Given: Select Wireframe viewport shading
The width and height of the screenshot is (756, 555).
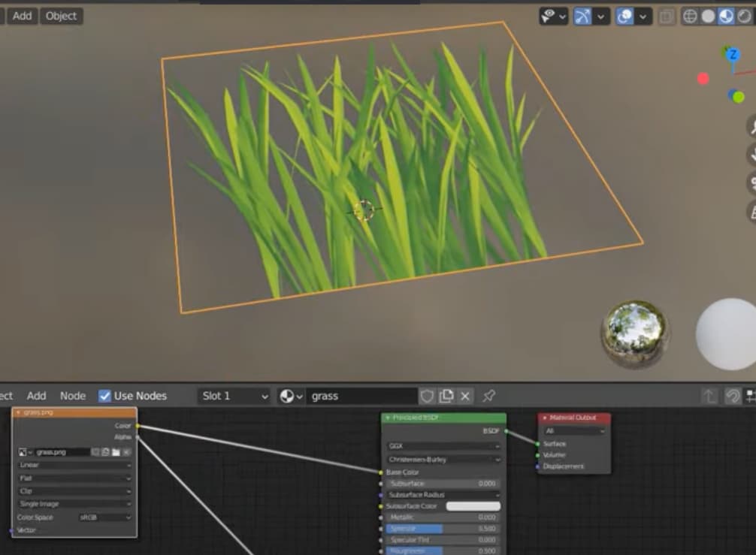Looking at the screenshot, I should [689, 16].
